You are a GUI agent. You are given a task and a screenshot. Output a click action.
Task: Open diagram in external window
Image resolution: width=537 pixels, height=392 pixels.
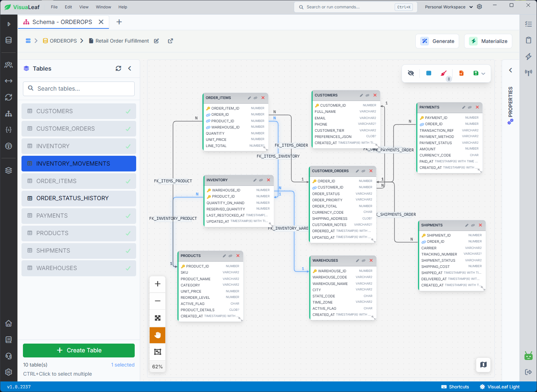tap(170, 41)
